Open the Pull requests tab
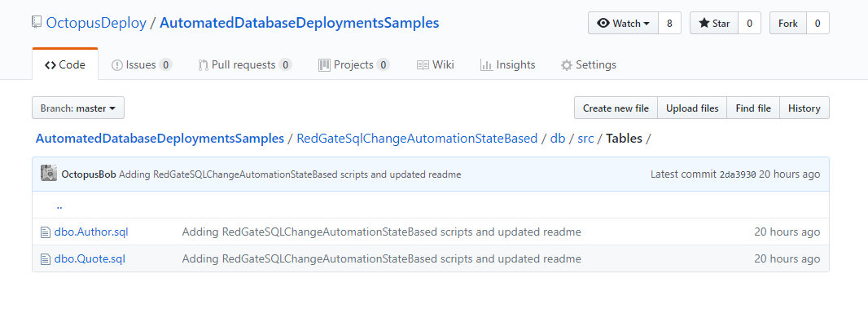 pyautogui.click(x=244, y=65)
